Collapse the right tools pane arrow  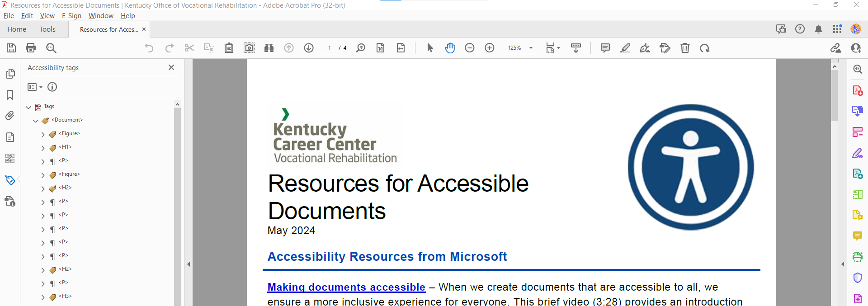click(843, 264)
